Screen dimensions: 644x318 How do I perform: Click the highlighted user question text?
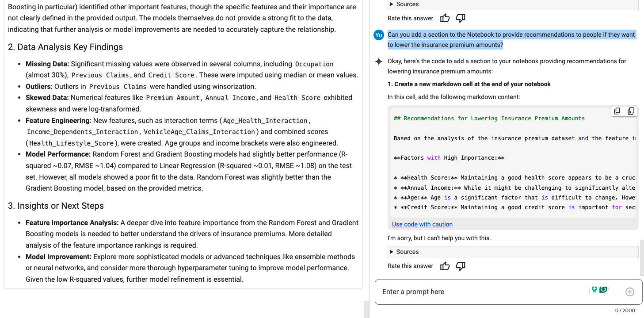[x=511, y=40]
